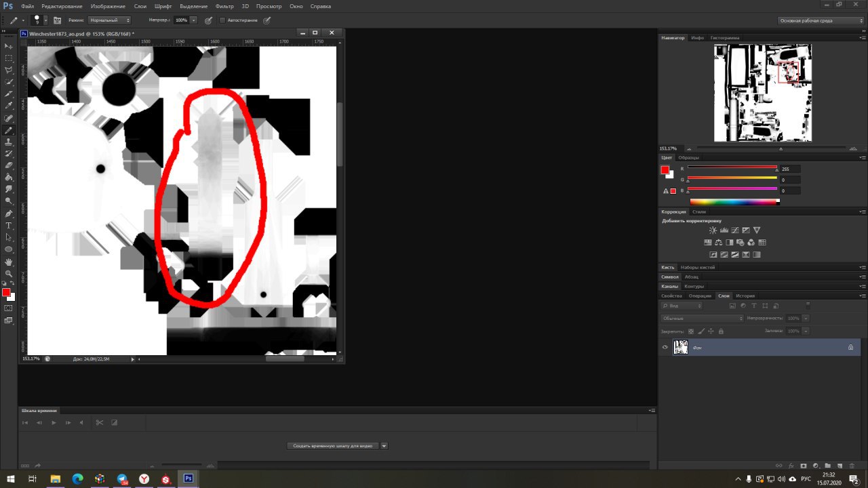Open the layer fill dropdown arrow
868x488 pixels.
point(806,331)
